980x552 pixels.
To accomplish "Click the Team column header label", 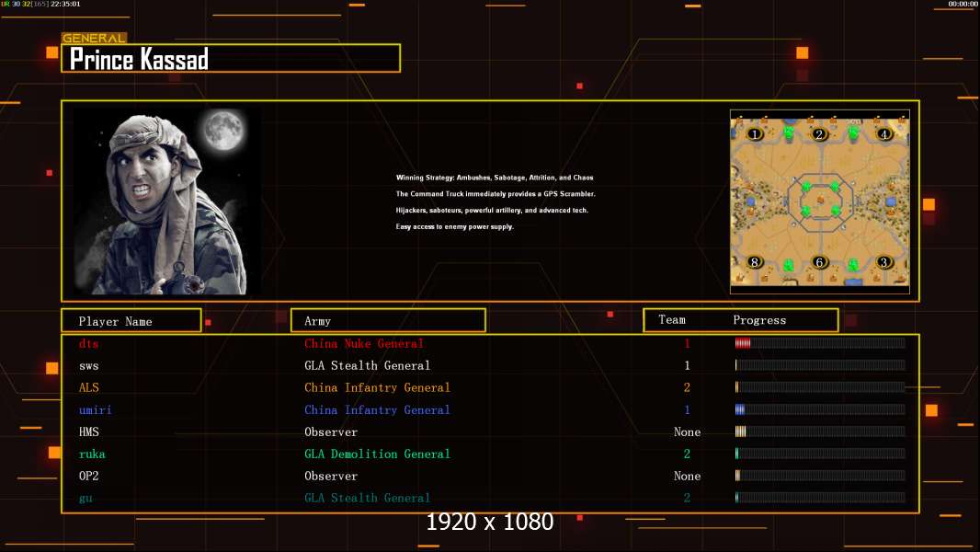I will tap(672, 319).
